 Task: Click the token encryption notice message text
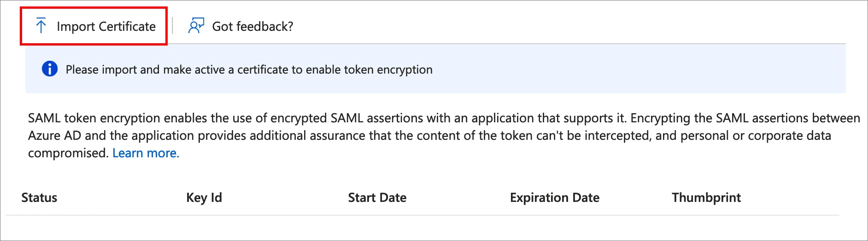click(249, 69)
